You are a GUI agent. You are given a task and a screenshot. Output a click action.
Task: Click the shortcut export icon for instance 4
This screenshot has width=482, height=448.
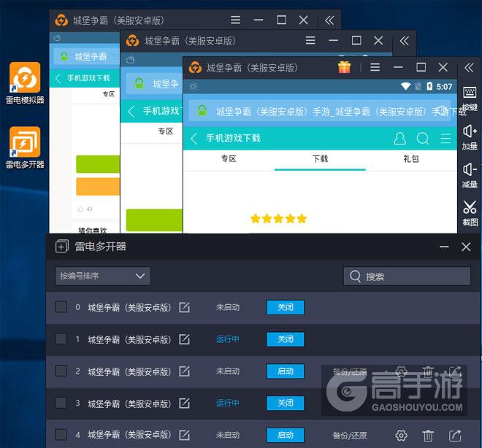click(455, 435)
